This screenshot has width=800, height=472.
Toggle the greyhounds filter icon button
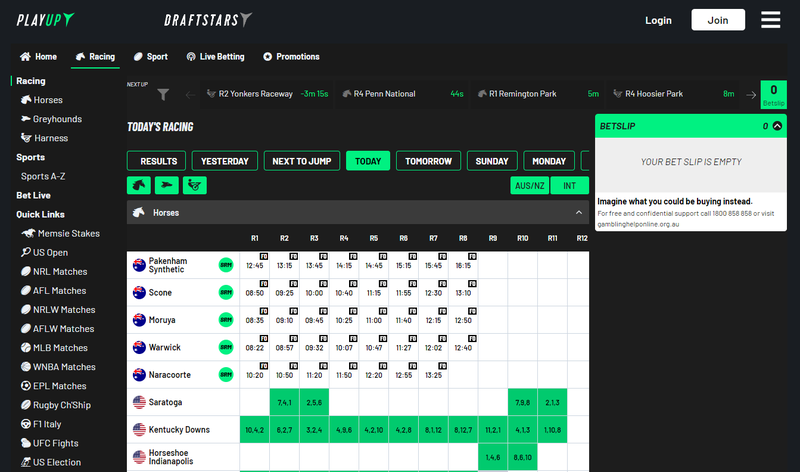pos(167,185)
